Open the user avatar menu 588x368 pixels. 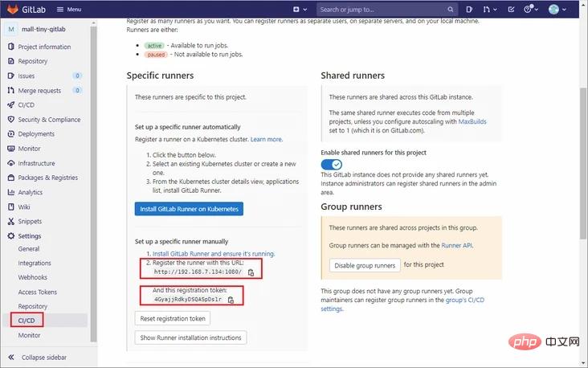point(557,10)
